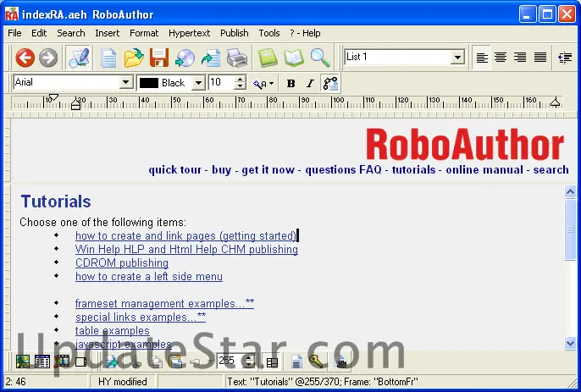Click the 'buy' header link
This screenshot has width=581, height=392.
coord(221,169)
